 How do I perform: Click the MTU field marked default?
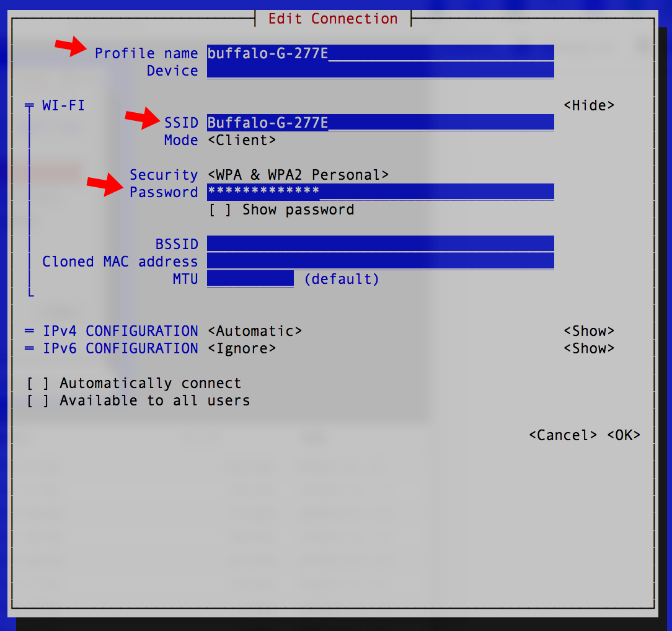click(250, 279)
